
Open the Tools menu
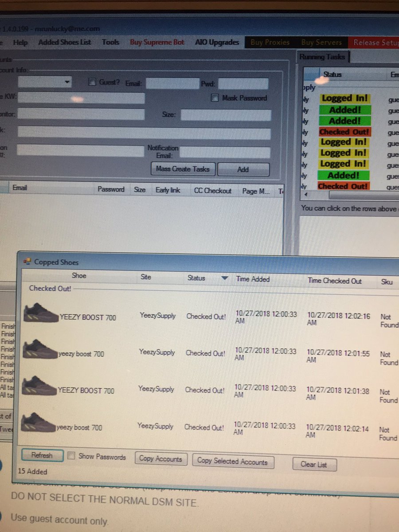pyautogui.click(x=110, y=42)
